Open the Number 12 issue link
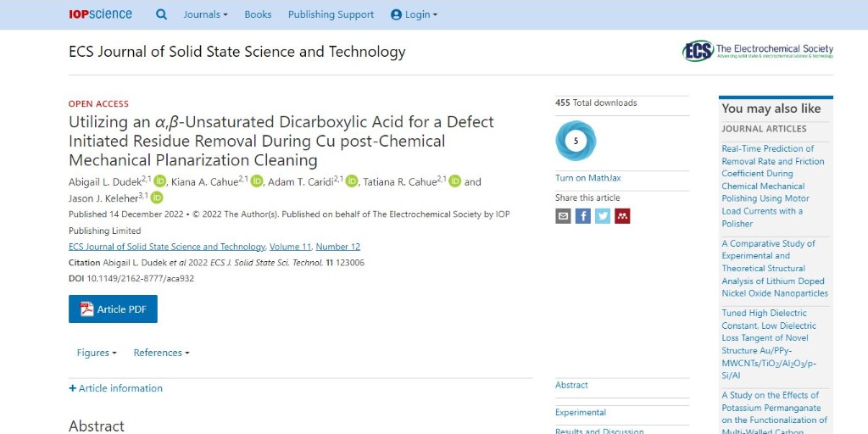 tap(337, 247)
